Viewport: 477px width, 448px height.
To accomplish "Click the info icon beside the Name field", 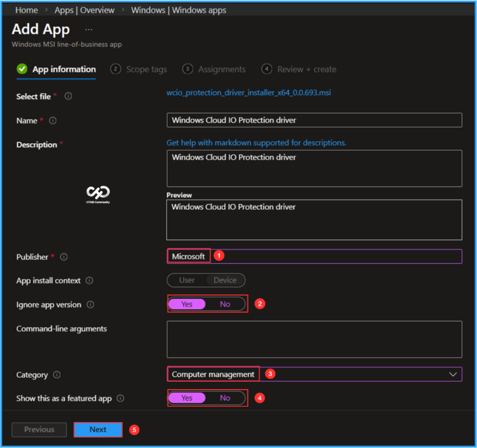I will (x=53, y=121).
